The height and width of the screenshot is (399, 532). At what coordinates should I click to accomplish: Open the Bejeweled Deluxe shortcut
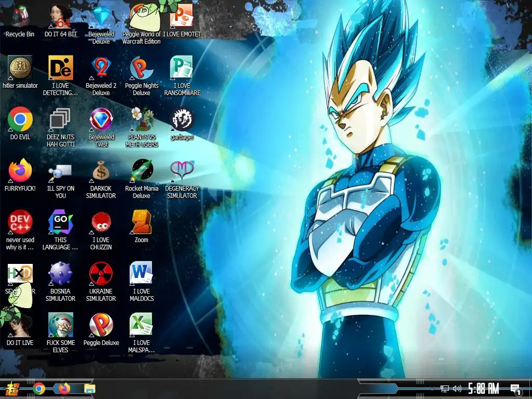(x=101, y=16)
